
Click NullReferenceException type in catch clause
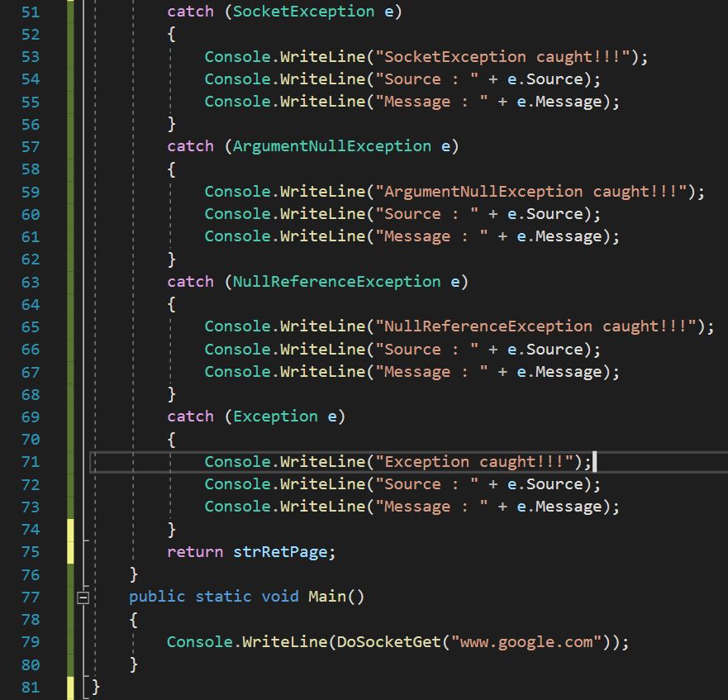[x=336, y=282]
